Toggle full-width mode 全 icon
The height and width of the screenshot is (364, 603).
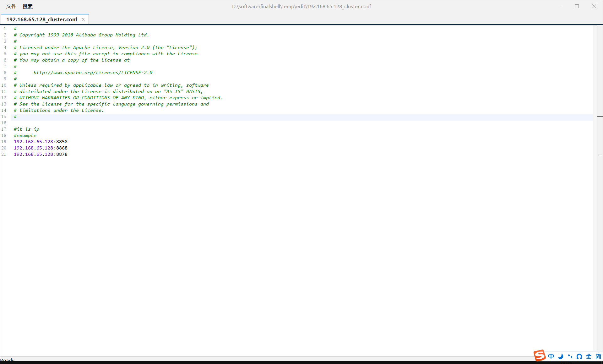click(x=589, y=356)
